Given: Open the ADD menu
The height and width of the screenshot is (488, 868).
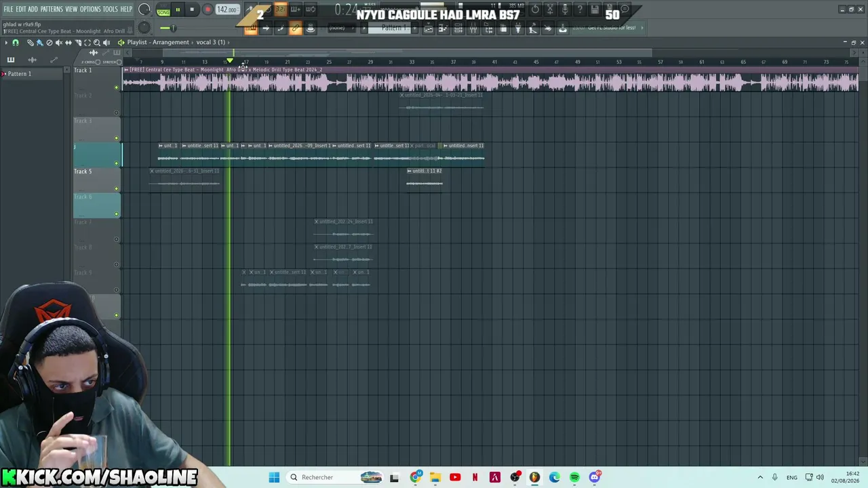Looking at the screenshot, I should click(33, 9).
